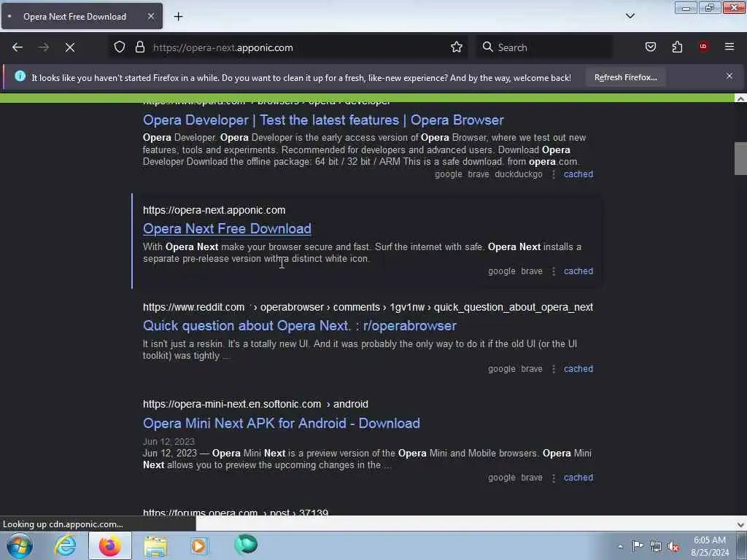
Task: Go back to the previous page
Action: pos(18,47)
